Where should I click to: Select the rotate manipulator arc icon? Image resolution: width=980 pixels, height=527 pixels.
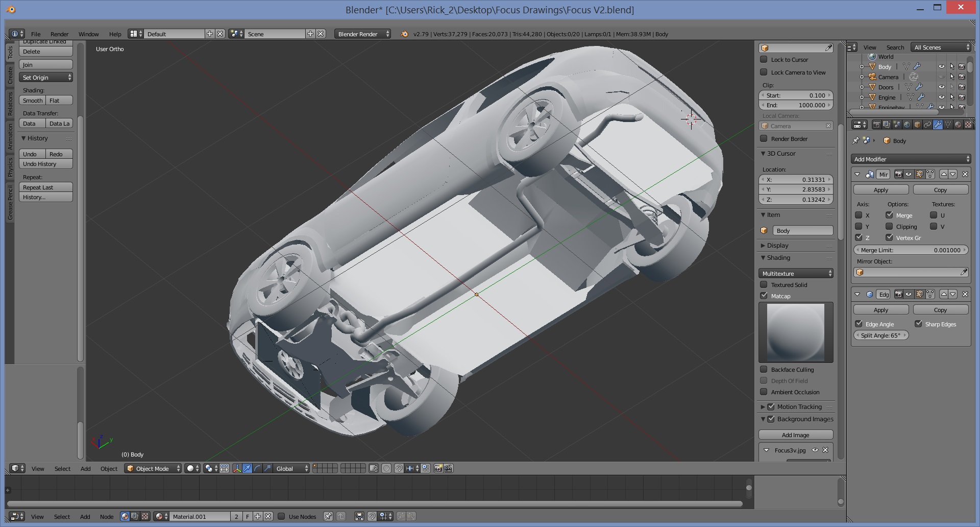pyautogui.click(x=258, y=468)
